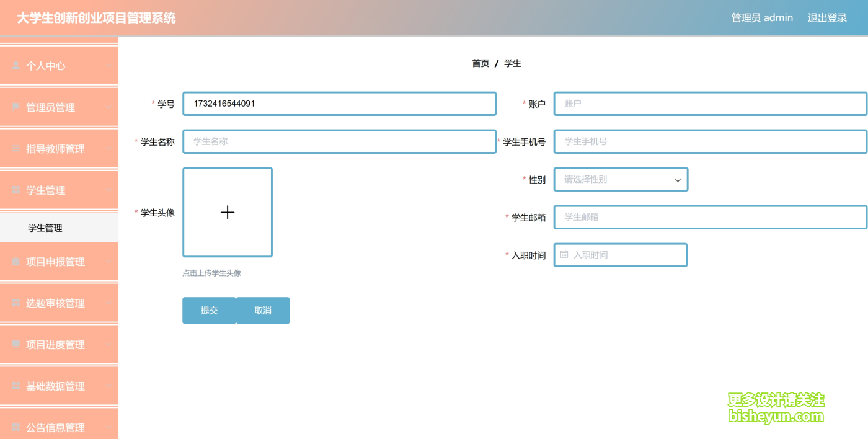Open 个人中心 in the sidebar
Screen dimensions: 868x439
click(59, 66)
